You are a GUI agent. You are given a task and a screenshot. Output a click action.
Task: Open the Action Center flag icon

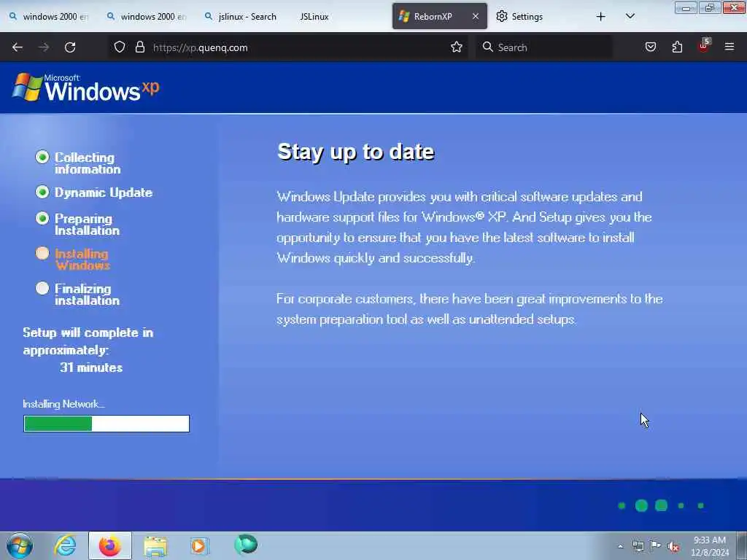click(656, 546)
